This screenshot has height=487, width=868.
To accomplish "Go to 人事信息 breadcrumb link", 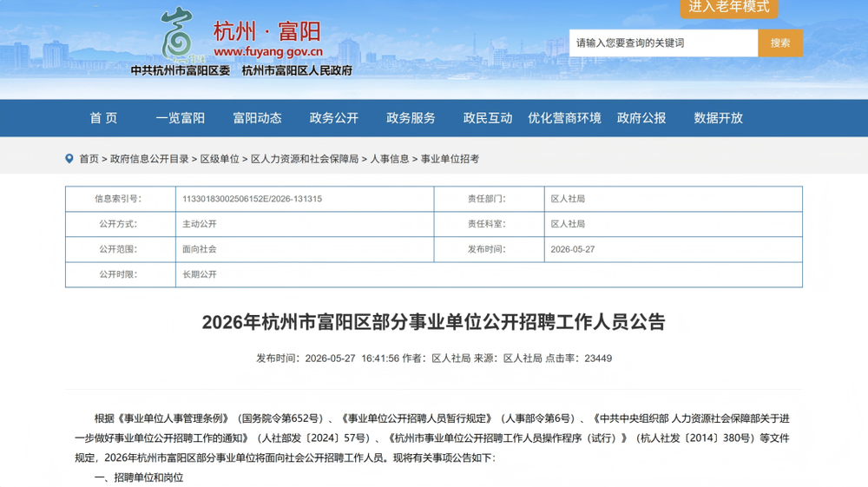I will pyautogui.click(x=390, y=159).
